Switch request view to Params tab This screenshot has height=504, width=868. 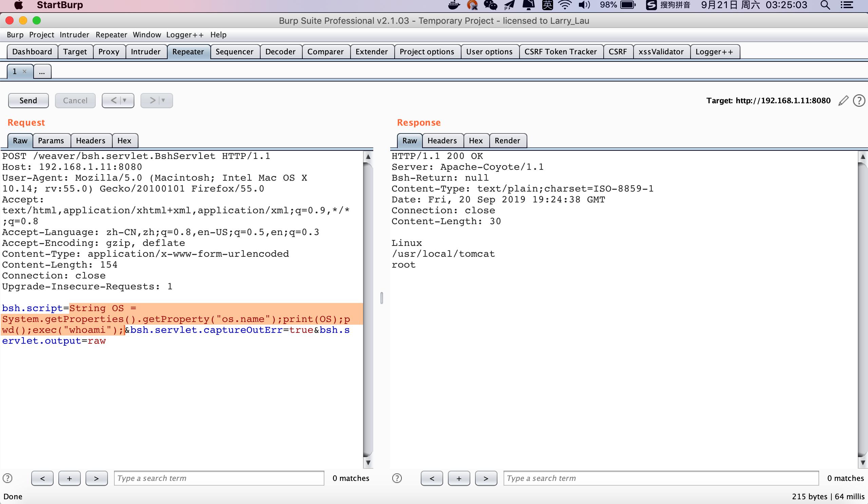51,141
